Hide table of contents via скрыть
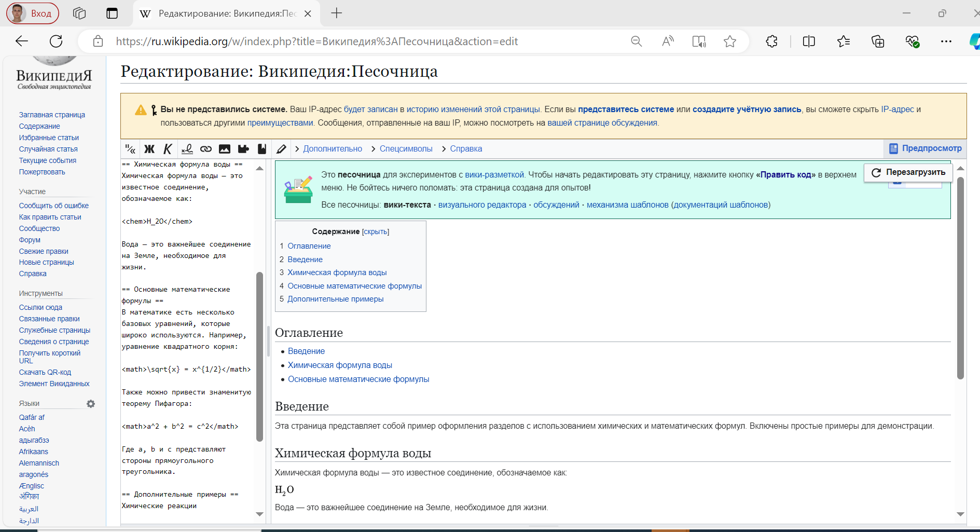This screenshot has height=532, width=980. click(x=376, y=232)
